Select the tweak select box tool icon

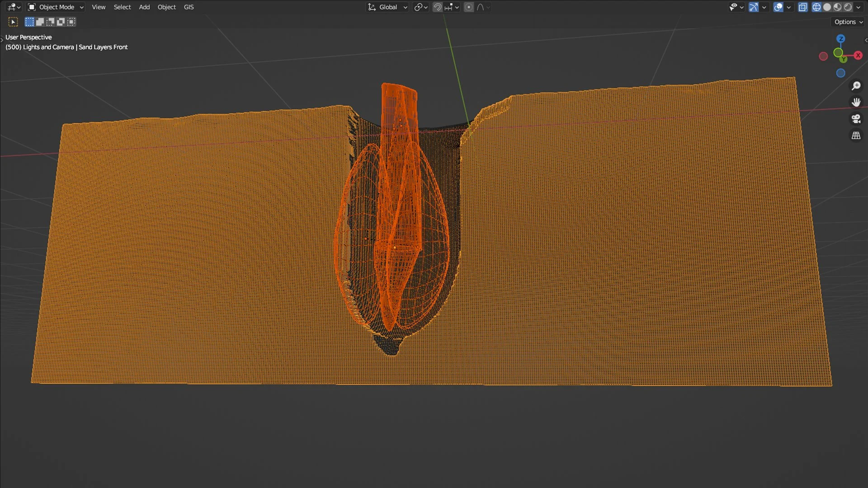coord(13,22)
